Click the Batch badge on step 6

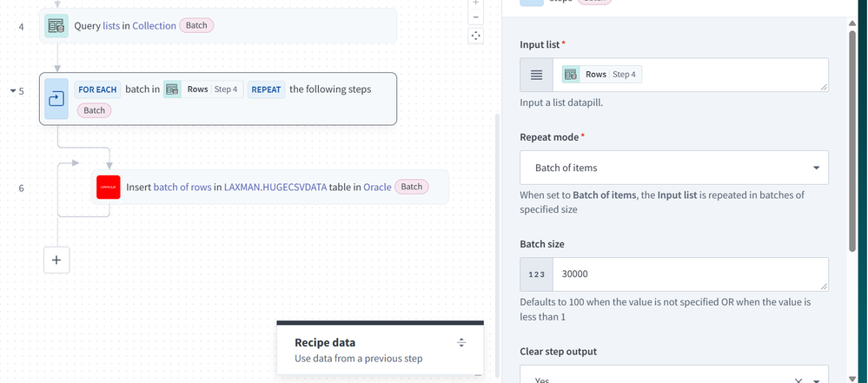click(x=411, y=187)
